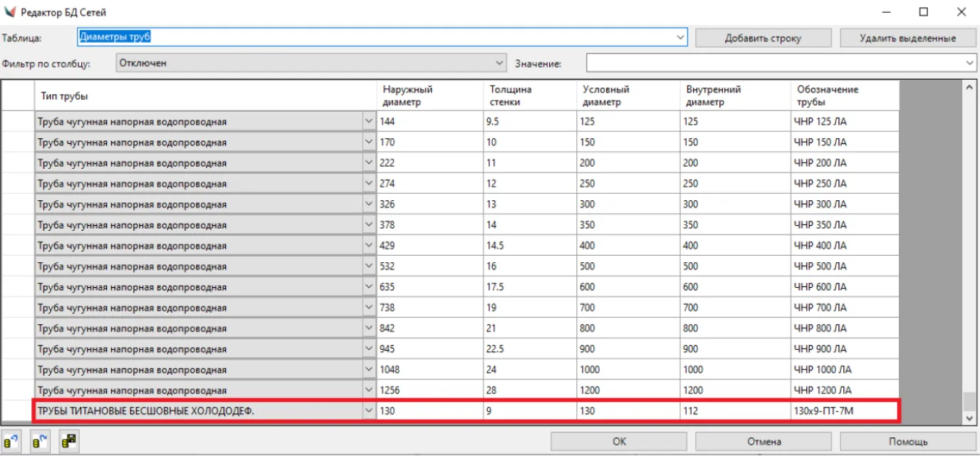
Task: Click wall thickness cell 22.5
Action: tap(530, 348)
